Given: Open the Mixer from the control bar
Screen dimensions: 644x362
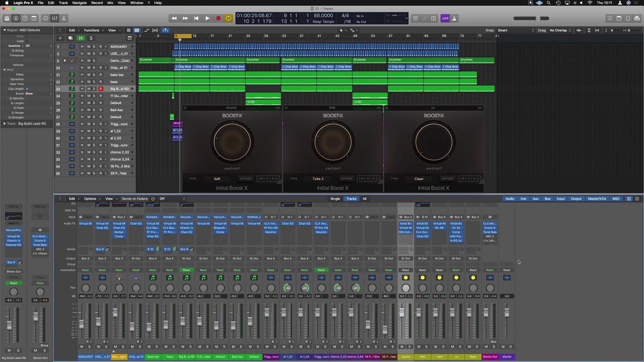Looking at the screenshot, I should tap(54, 19).
